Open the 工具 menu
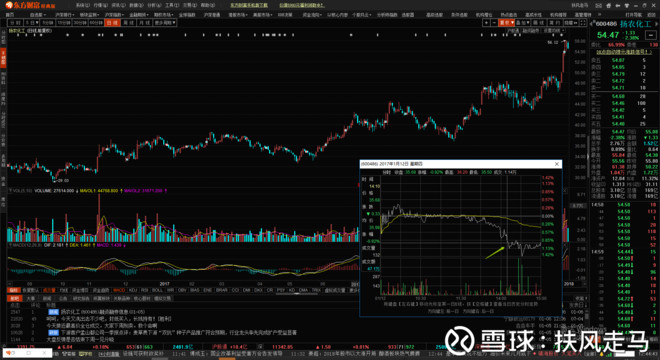 click(x=172, y=5)
